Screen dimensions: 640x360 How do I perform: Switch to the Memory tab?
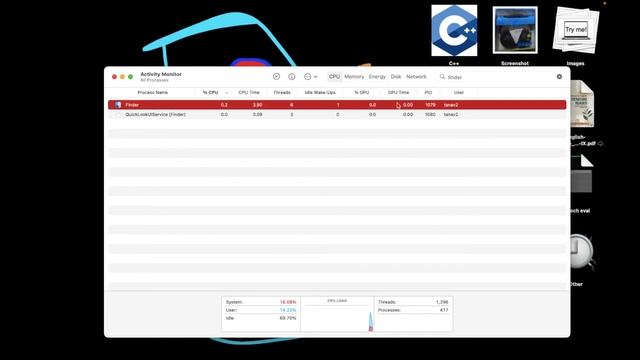(354, 77)
